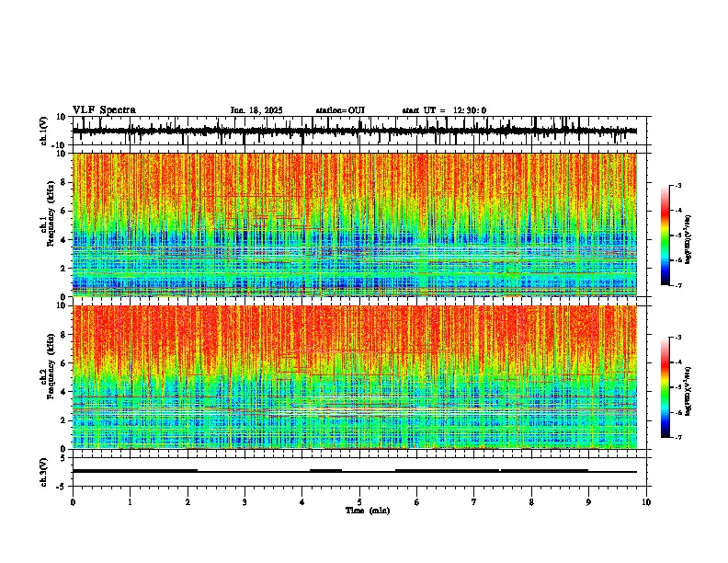Click the time axis tick label 5
This screenshot has width=728, height=563.
tap(359, 502)
